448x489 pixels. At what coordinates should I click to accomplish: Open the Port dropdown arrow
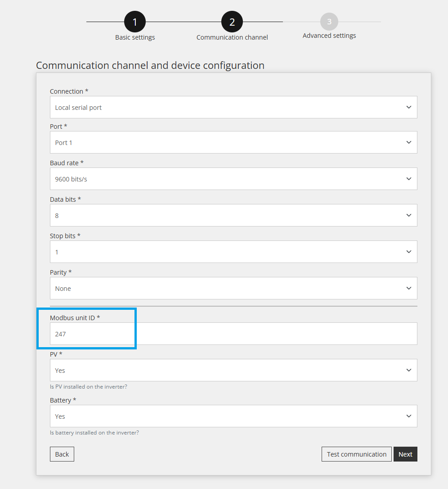(x=409, y=142)
